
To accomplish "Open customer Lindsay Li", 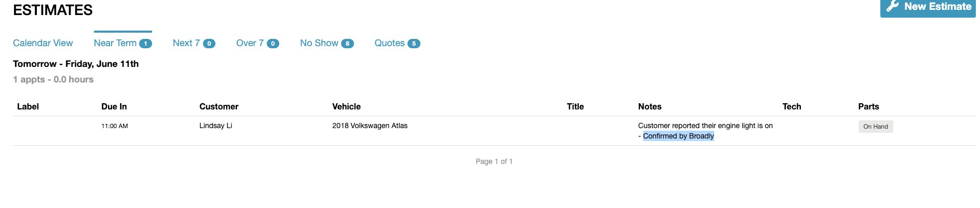I will (x=216, y=126).
